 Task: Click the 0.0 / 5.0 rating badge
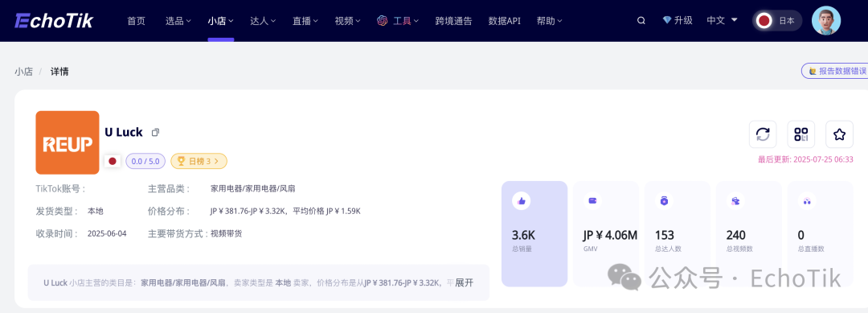pos(145,161)
